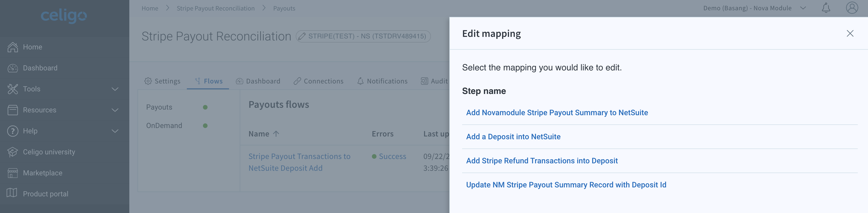The height and width of the screenshot is (213, 868).
Task: Open Stripe Payout Transactions to NetSuite Deposit Add flow
Action: point(299,162)
